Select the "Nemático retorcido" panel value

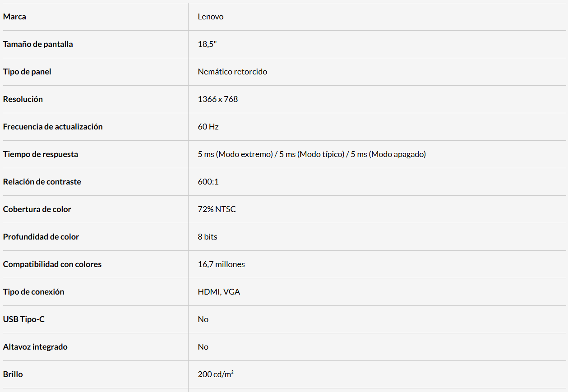pyautogui.click(x=232, y=72)
